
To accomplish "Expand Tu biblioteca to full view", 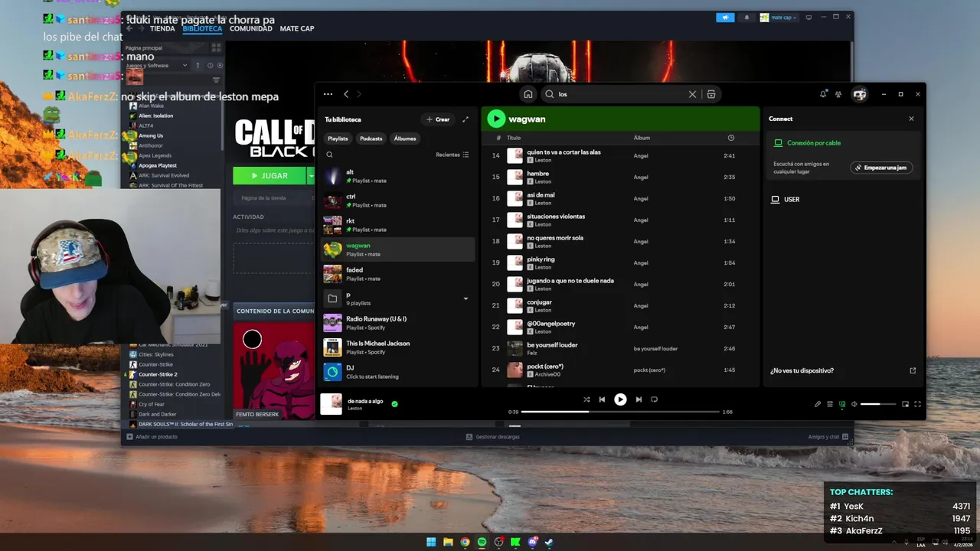I will pos(465,119).
